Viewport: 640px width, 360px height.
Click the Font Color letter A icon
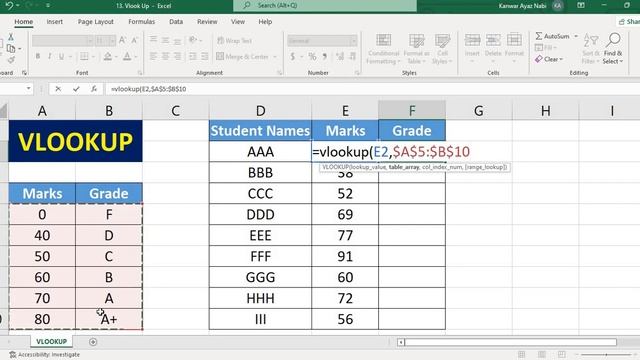coord(127,56)
